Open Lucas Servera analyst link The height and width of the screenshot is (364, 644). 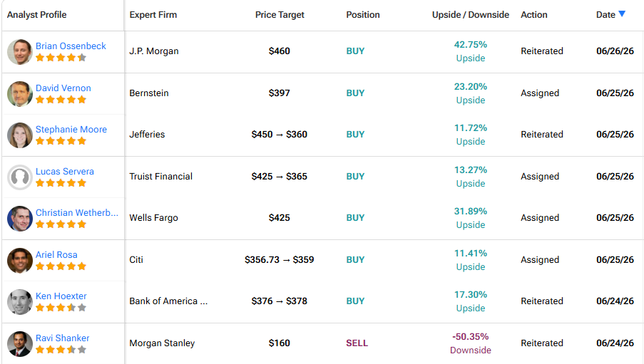point(64,171)
